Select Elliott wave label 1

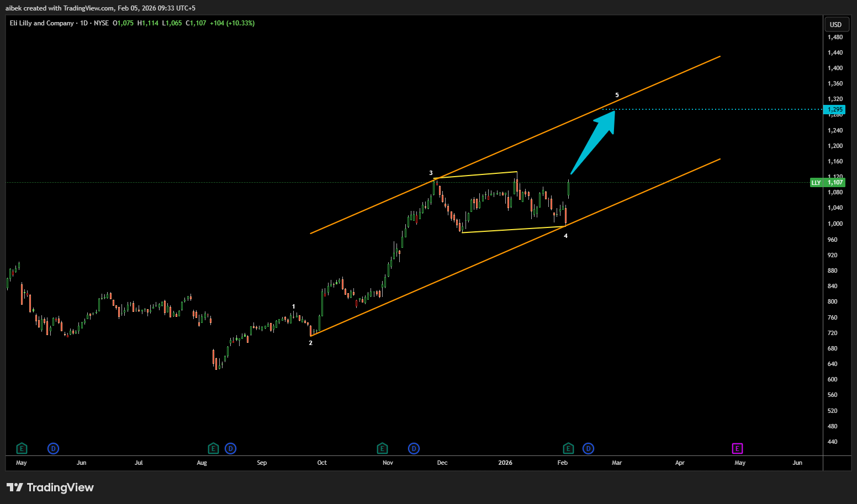(294, 306)
